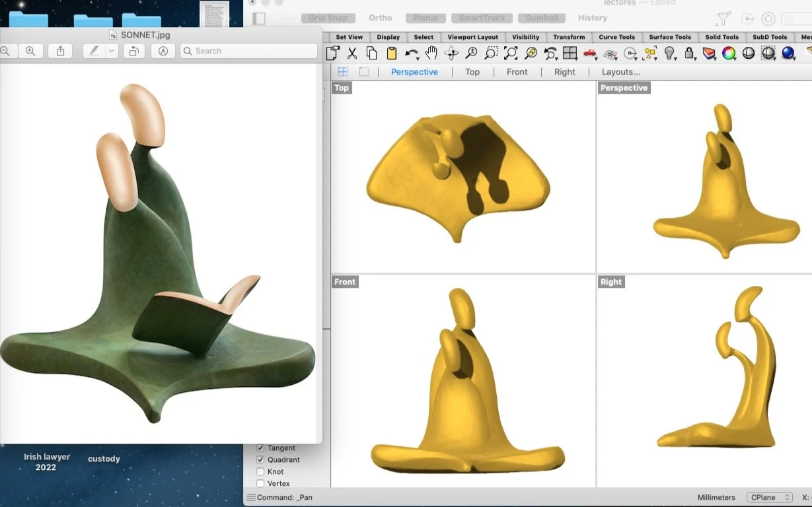This screenshot has height=507, width=812.
Task: Click the red car Named Views icon
Action: point(590,53)
